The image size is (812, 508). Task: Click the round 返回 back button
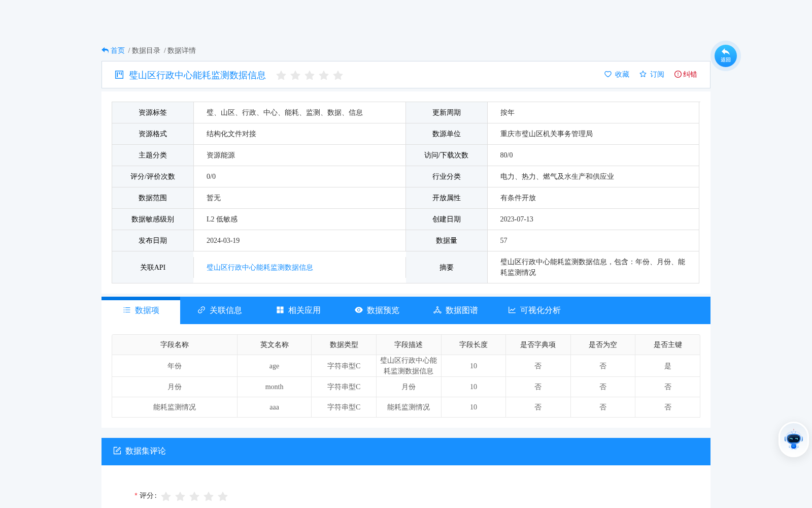tap(725, 56)
